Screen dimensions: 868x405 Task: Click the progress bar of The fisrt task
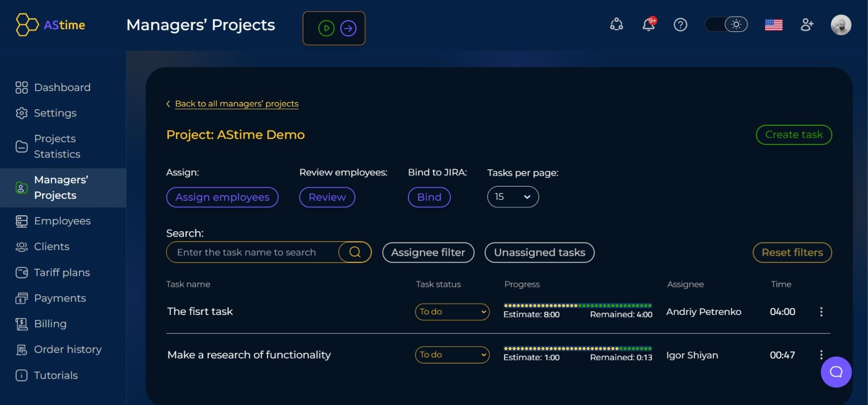[578, 305]
